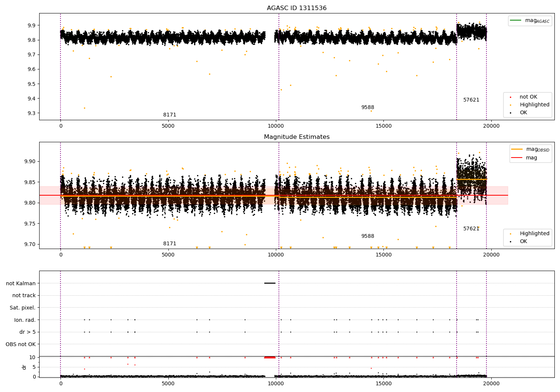Click the 'not OK' legend entry
The image size is (560, 392).
click(x=528, y=97)
